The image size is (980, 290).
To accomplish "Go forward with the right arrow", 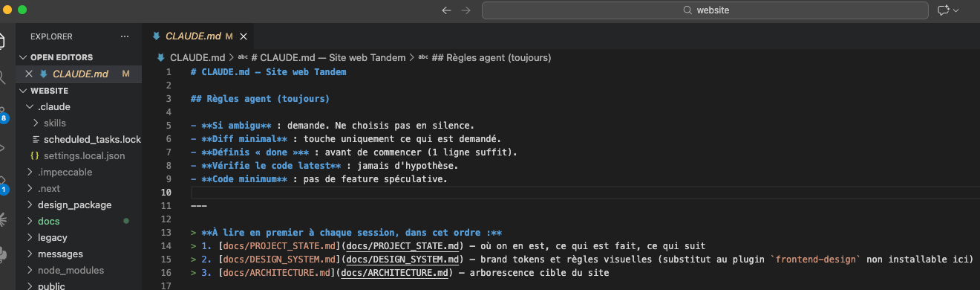I will [465, 10].
